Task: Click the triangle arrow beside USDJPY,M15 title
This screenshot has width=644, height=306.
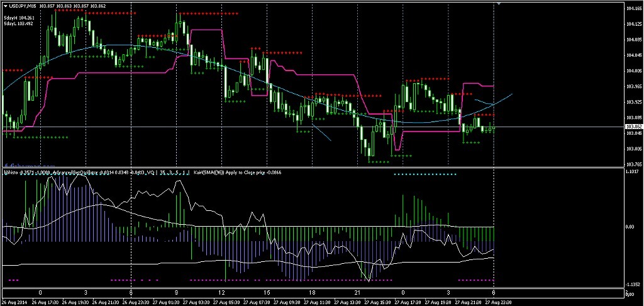Action: point(5,6)
